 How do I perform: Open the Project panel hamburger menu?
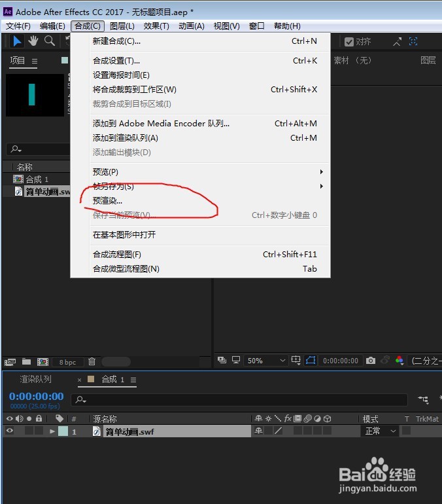[x=35, y=61]
